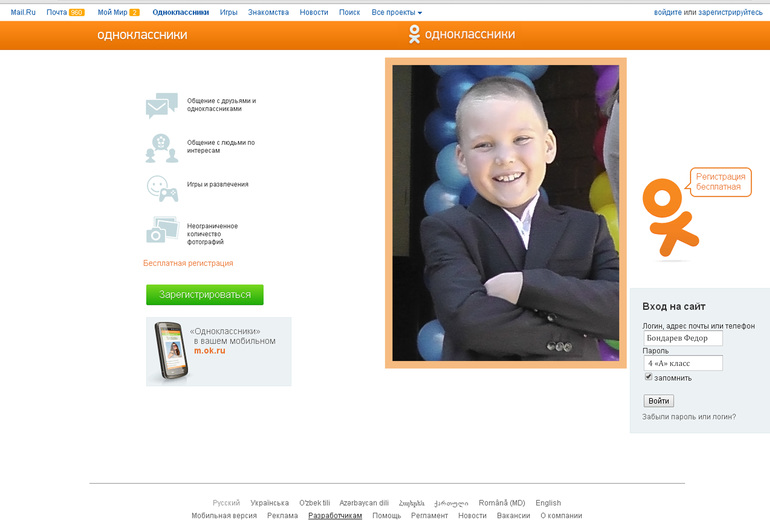
Task: Click the unlimited photos camera icon
Action: point(161,230)
